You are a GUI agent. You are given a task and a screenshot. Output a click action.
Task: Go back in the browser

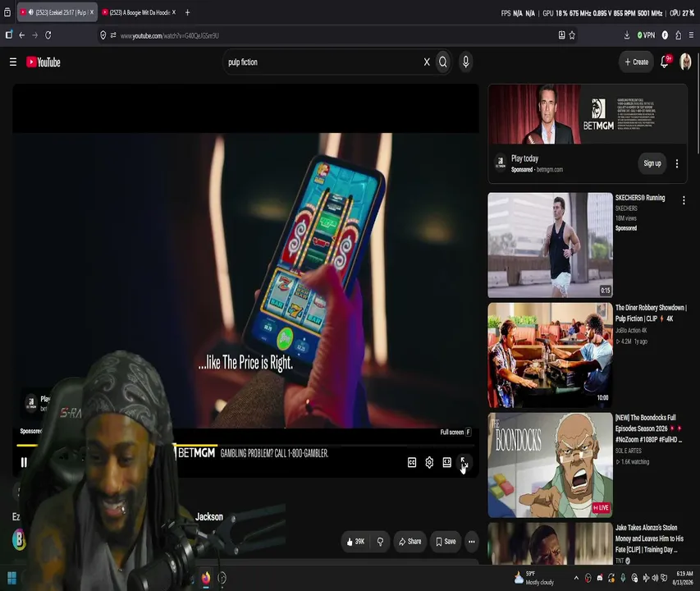click(x=22, y=34)
